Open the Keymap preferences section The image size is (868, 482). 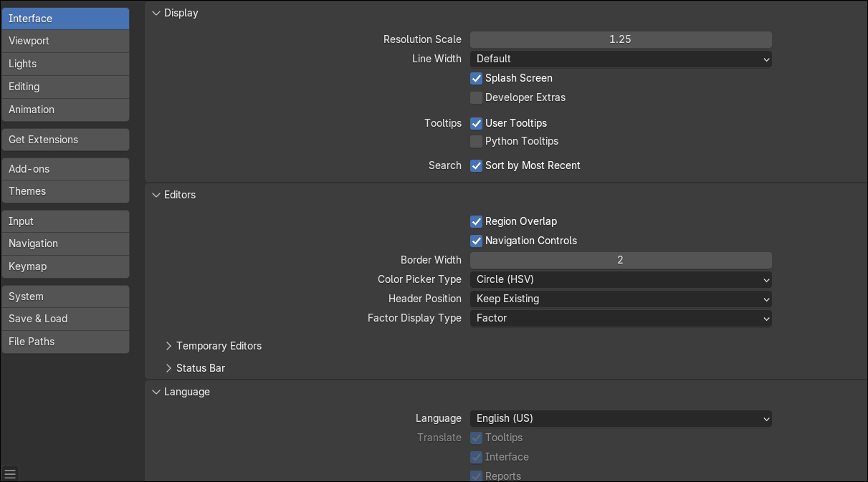point(65,266)
